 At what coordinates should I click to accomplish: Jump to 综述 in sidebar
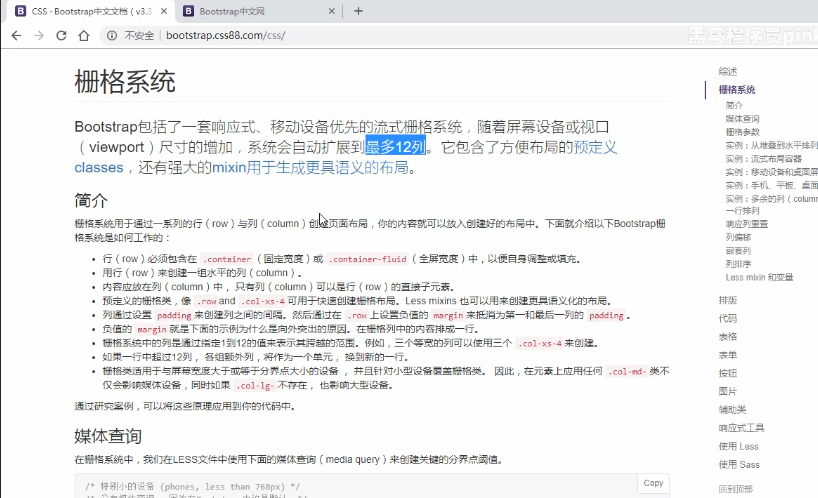pos(728,71)
